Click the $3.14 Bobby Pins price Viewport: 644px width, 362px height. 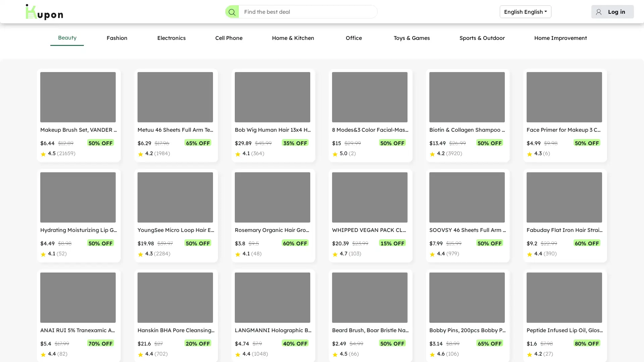pos(436,344)
